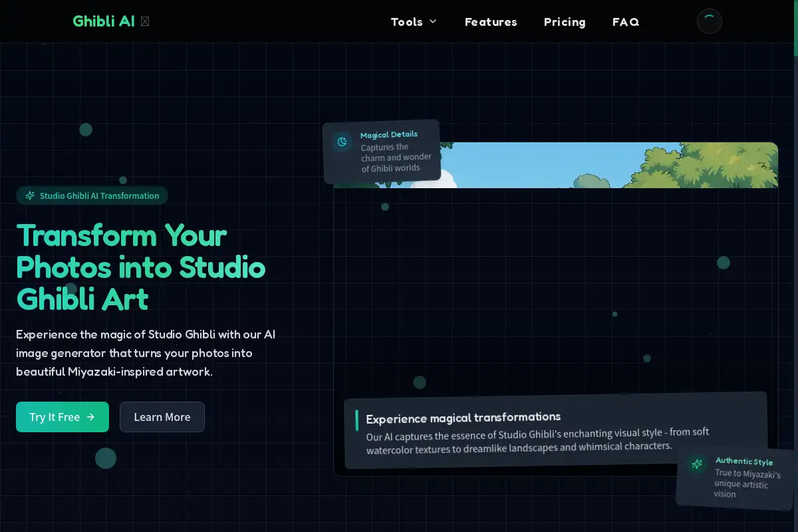This screenshot has height=532, width=798.
Task: Go to the Features section
Action: click(491, 22)
